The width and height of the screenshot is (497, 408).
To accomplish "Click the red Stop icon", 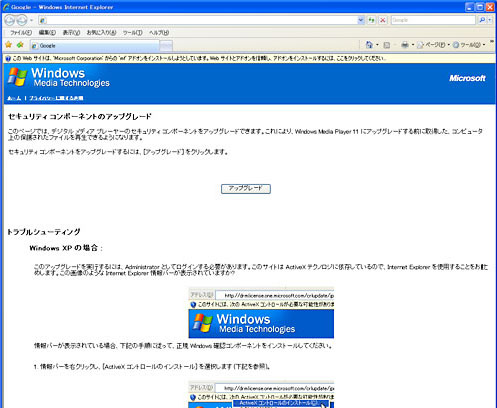I will (383, 20).
